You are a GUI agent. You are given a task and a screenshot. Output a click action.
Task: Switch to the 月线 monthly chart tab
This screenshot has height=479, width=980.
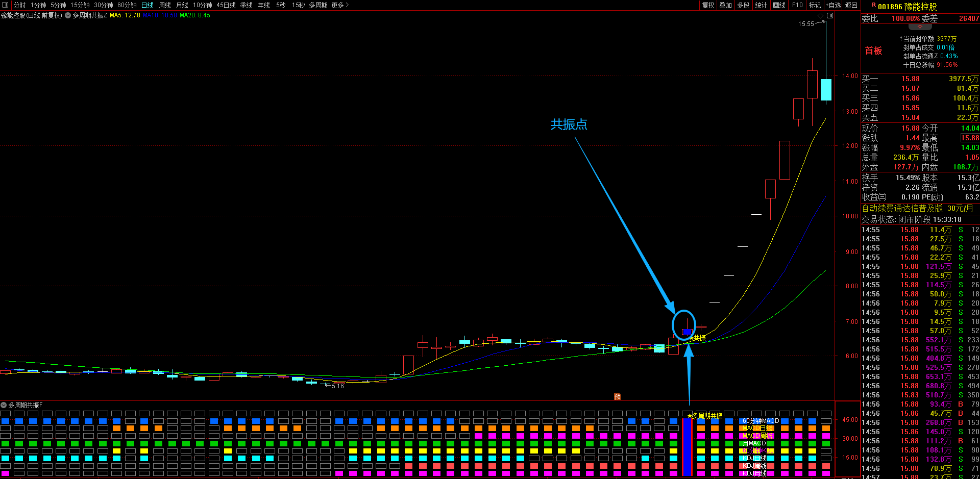(182, 5)
